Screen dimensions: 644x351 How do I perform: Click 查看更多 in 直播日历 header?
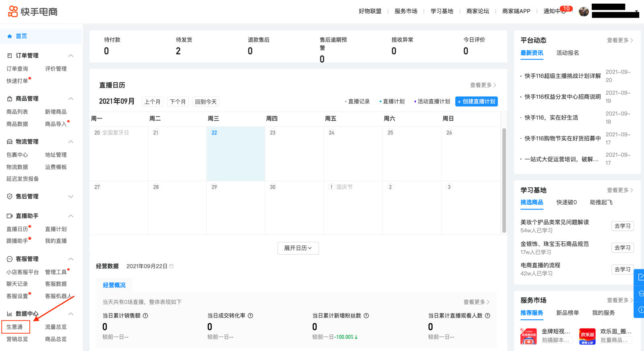pyautogui.click(x=483, y=85)
